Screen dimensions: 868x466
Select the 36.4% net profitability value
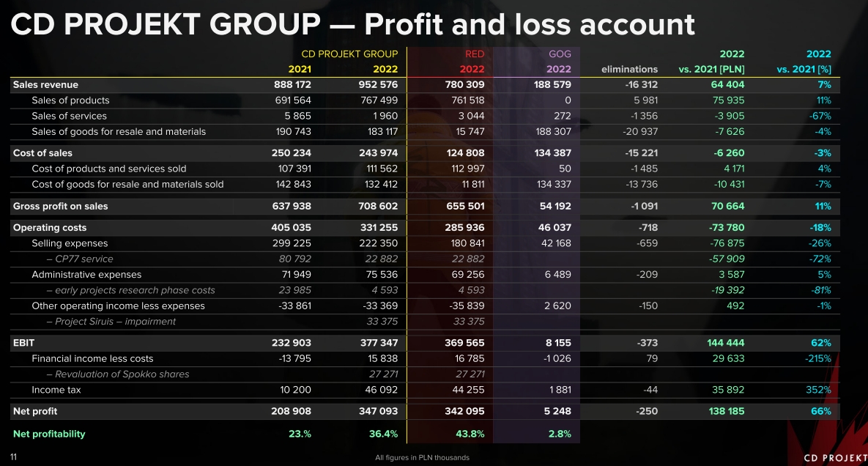(383, 434)
